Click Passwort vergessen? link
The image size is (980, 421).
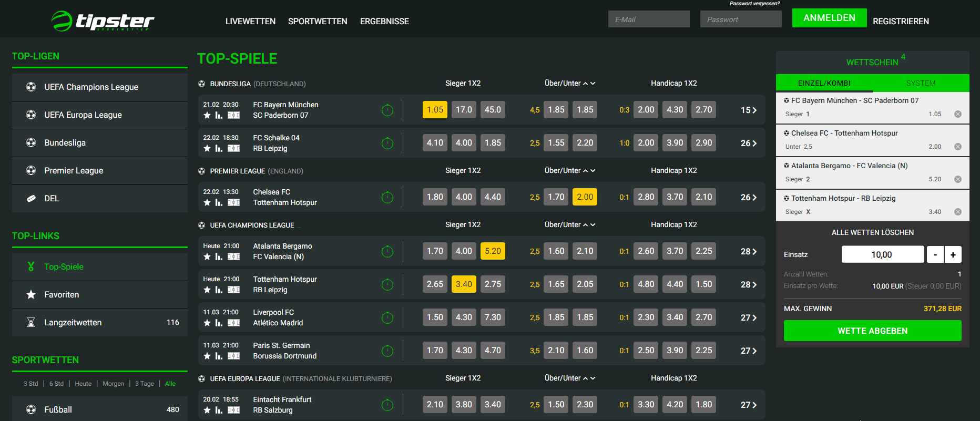coord(754,4)
